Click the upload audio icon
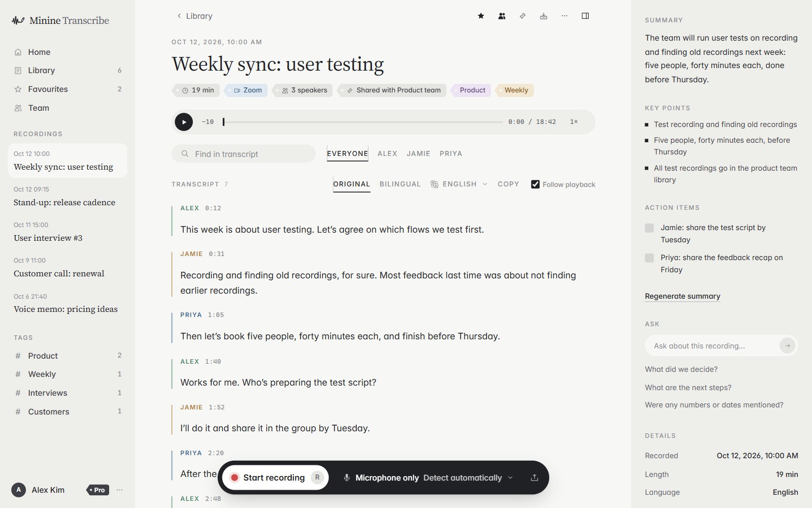Image resolution: width=812 pixels, height=508 pixels. pyautogui.click(x=534, y=478)
